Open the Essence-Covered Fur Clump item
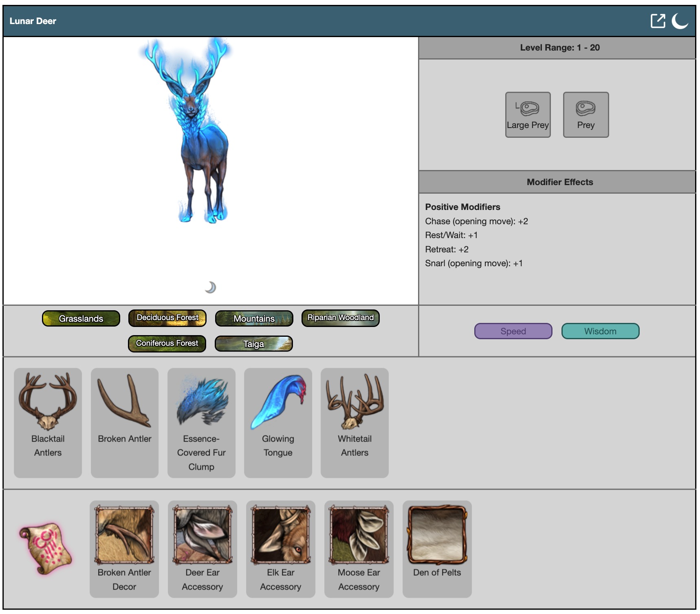The width and height of the screenshot is (700, 614). (201, 422)
